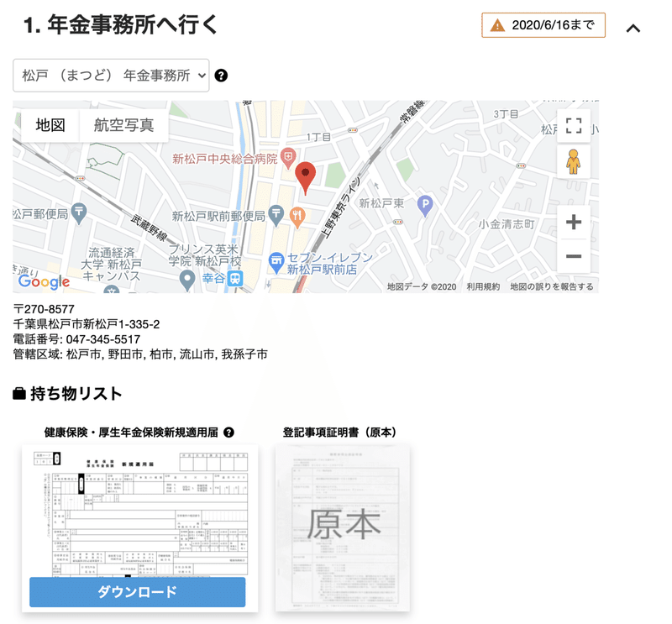Activate Street View with the Pegman icon
Viewport: 672px width, 624px height.
(574, 162)
